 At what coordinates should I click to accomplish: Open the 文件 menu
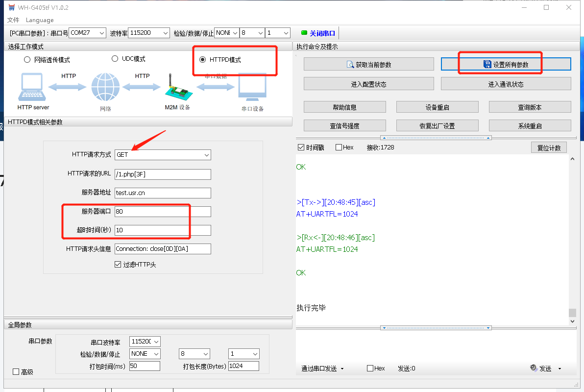click(x=13, y=20)
